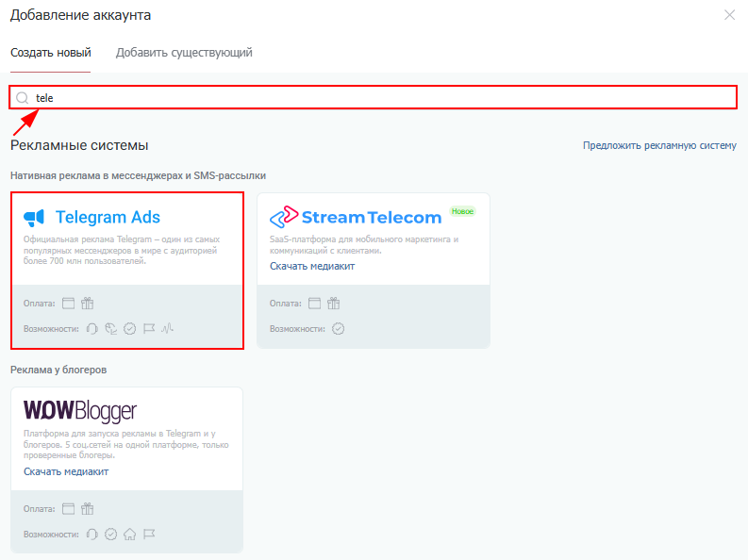Click the gift bonus icon in Telegram Ads card

tap(88, 304)
